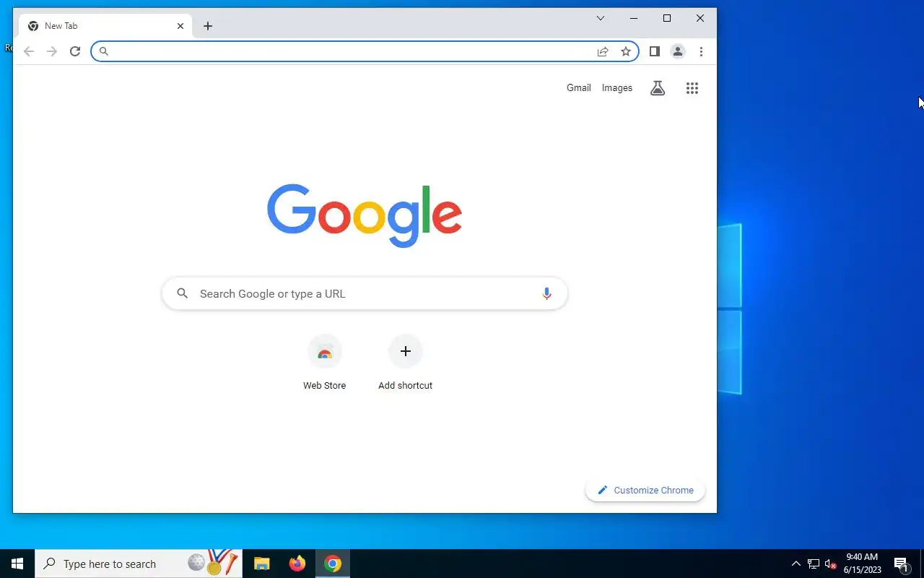Image resolution: width=924 pixels, height=578 pixels.
Task: Open the Gmail link
Action: click(x=579, y=88)
